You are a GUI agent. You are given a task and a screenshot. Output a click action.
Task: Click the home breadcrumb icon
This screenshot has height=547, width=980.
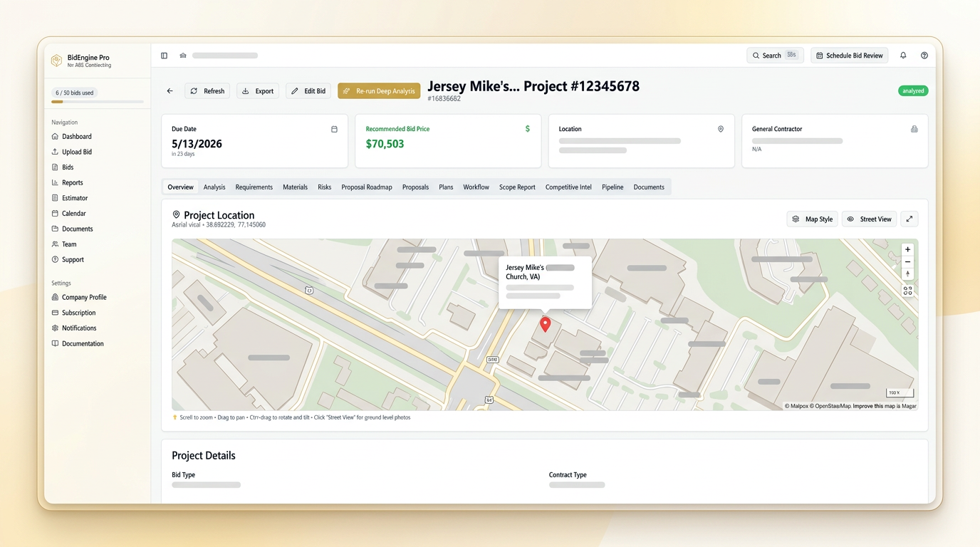pos(183,56)
